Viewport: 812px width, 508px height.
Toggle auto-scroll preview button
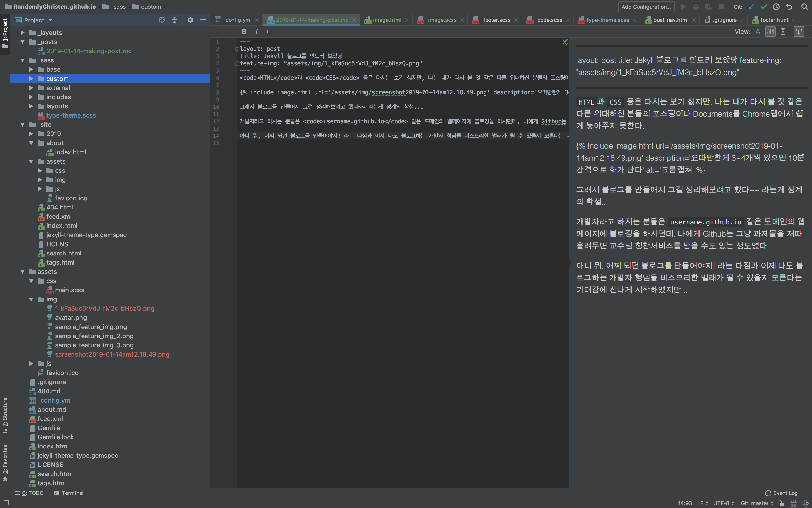[799, 32]
